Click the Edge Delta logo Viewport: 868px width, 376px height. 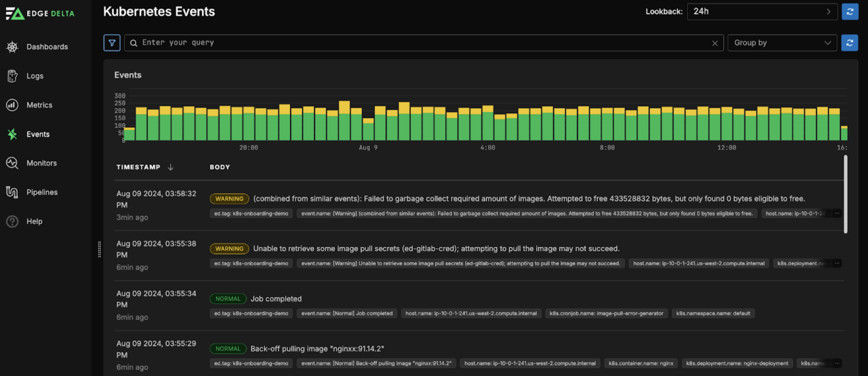click(x=40, y=13)
